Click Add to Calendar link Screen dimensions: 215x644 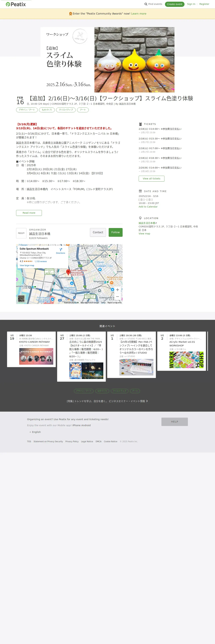click(x=148, y=207)
